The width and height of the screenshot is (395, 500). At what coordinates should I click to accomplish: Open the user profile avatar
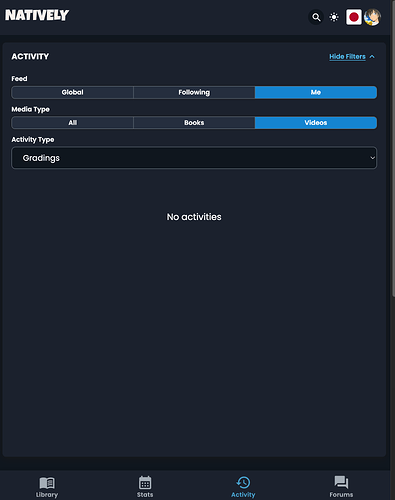click(372, 17)
